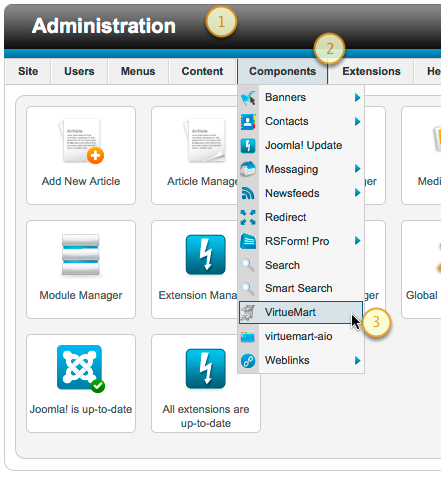Open All extensions are up-to-date link
Image resolution: width=441 pixels, height=490 pixels.
[206, 416]
